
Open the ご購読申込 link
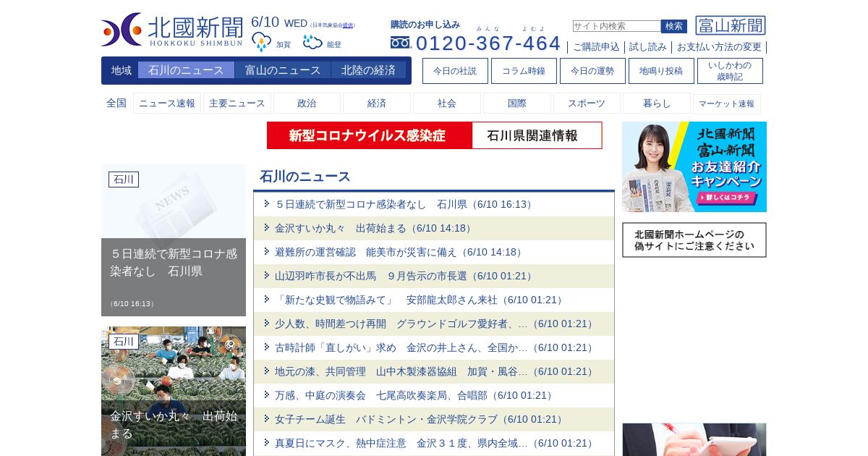point(596,47)
